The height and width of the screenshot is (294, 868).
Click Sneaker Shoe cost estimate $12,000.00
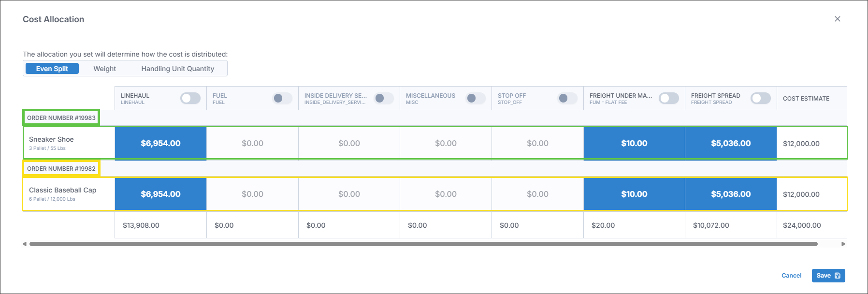[801, 144]
